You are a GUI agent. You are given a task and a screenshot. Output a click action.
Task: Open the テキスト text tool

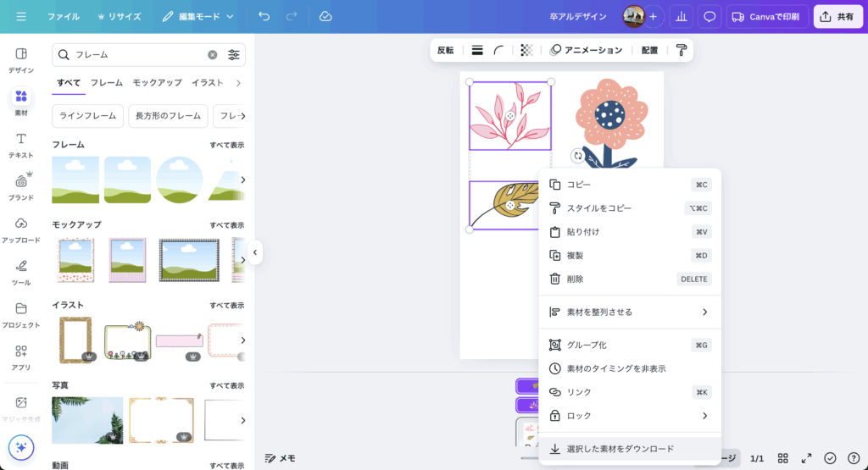coord(21,144)
